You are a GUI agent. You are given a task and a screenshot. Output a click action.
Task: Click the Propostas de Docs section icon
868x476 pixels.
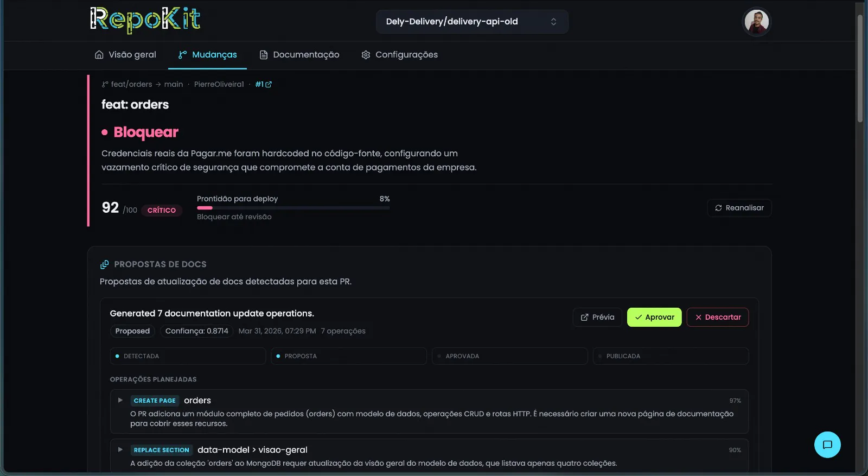[x=105, y=264]
